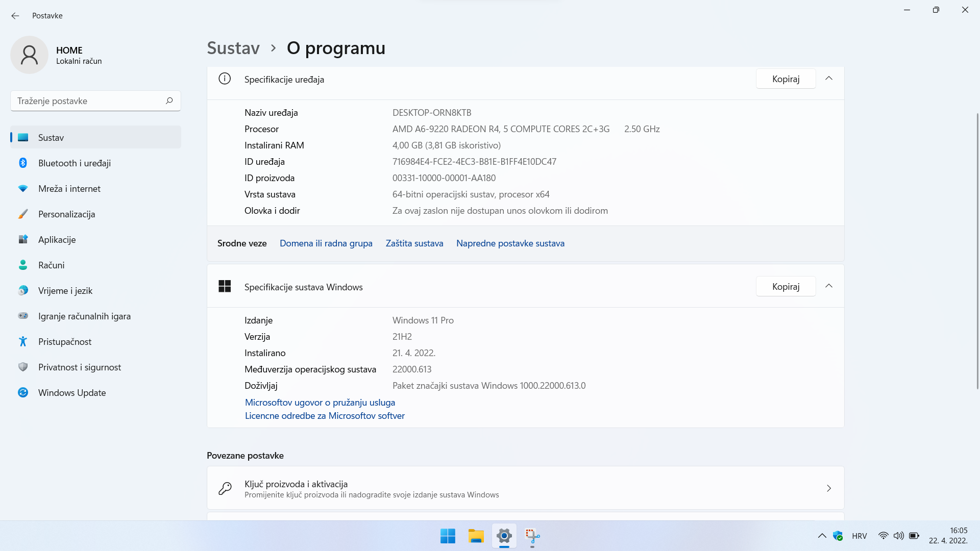The width and height of the screenshot is (980, 551).
Task: Switch to Aplikacije settings
Action: (x=95, y=239)
